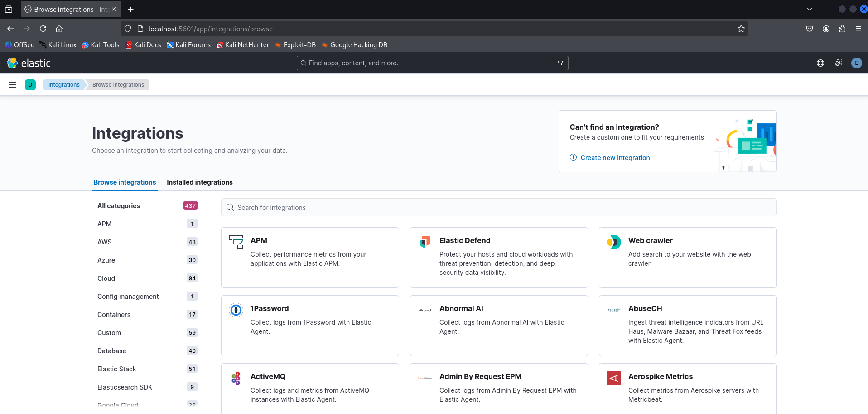This screenshot has width=868, height=414.
Task: Open the Kali Docs bookmark
Action: click(143, 45)
